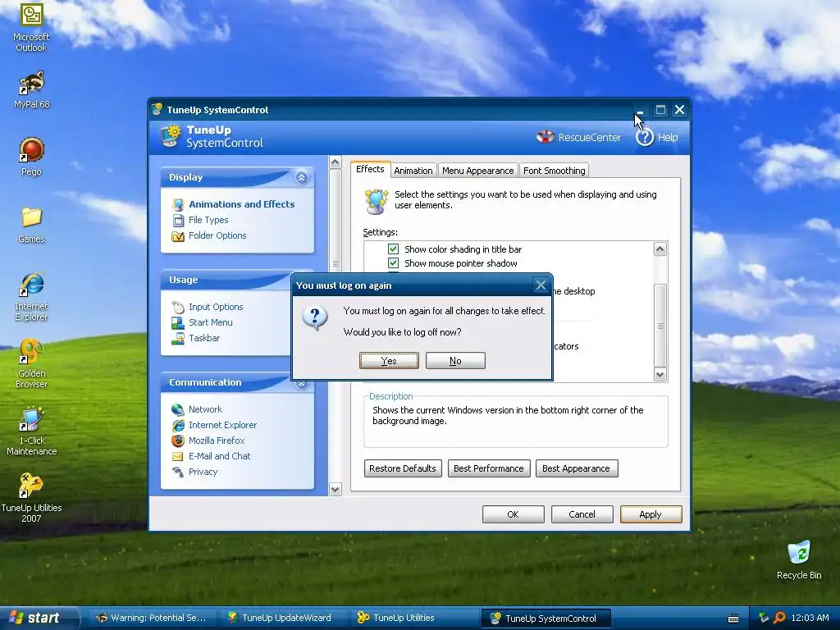
Task: Click the File Types sidebar icon
Action: [178, 220]
